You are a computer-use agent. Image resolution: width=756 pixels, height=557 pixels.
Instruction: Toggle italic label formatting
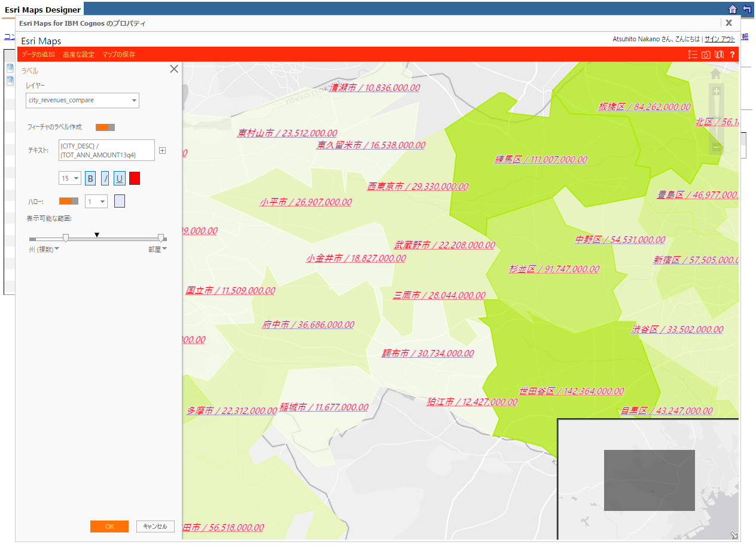pyautogui.click(x=105, y=178)
